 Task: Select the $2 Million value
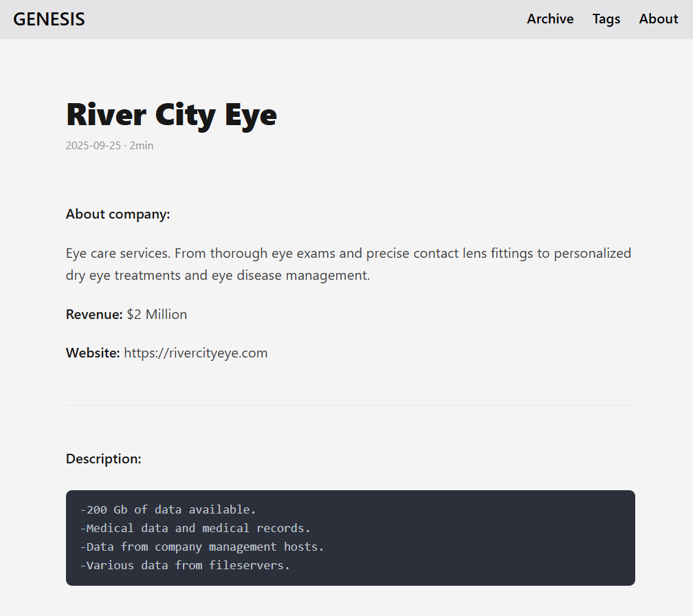click(x=157, y=314)
